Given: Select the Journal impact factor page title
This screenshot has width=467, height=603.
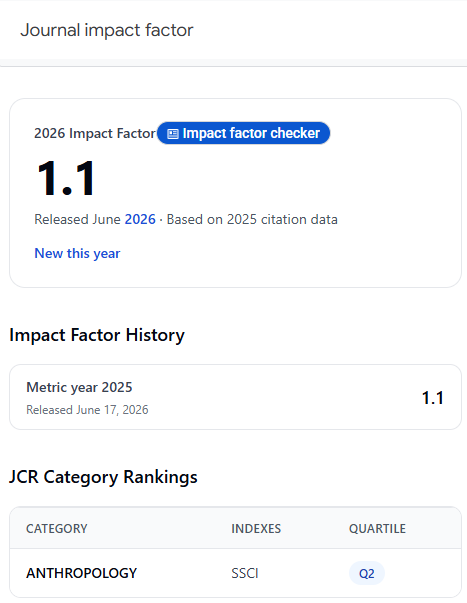Looking at the screenshot, I should [x=107, y=30].
